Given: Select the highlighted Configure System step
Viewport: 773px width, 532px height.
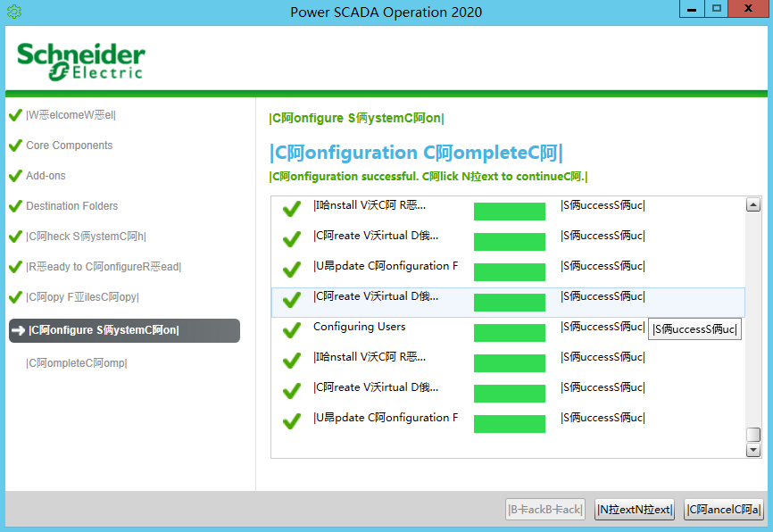Looking at the screenshot, I should click(124, 330).
